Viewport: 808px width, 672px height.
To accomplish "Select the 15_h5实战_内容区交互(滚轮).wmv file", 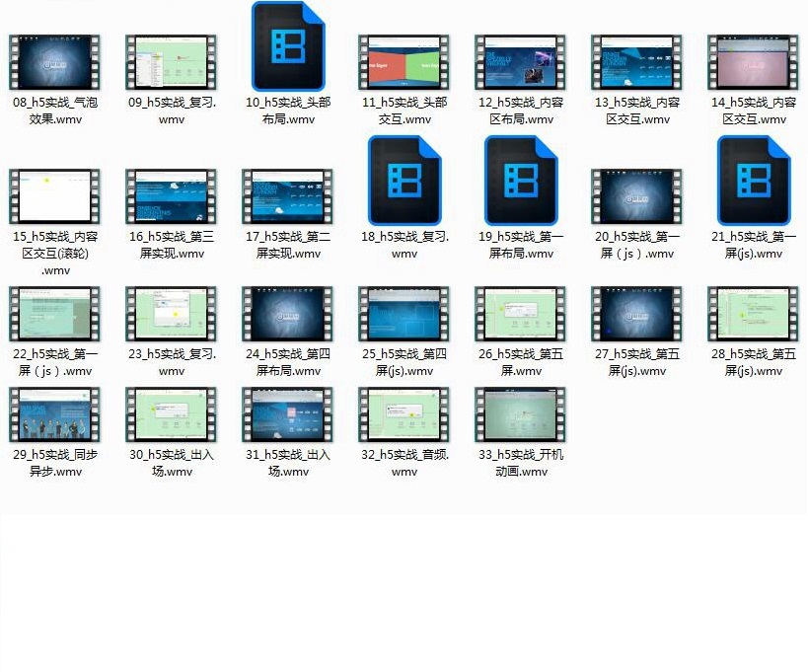I will (x=54, y=196).
